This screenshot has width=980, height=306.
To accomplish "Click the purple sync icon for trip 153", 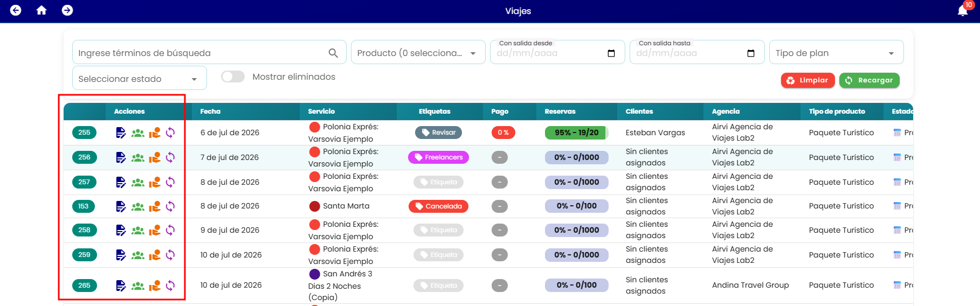I will click(x=170, y=206).
